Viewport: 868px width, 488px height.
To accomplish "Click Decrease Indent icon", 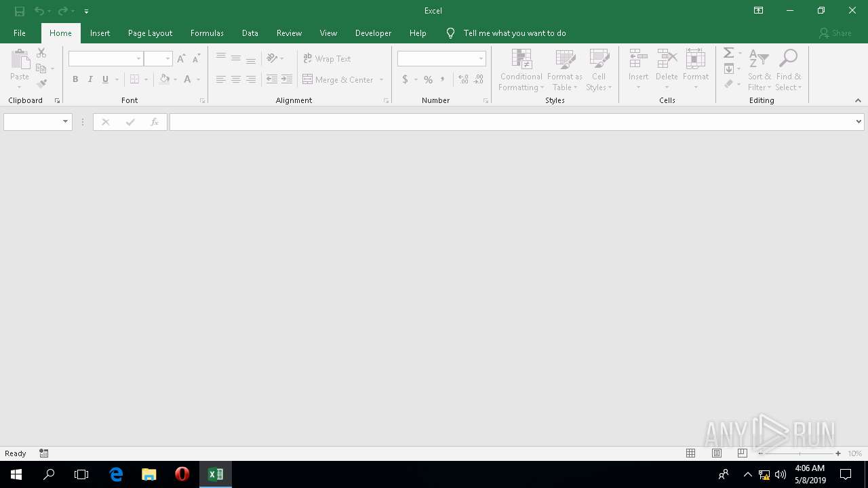I will pos(272,79).
